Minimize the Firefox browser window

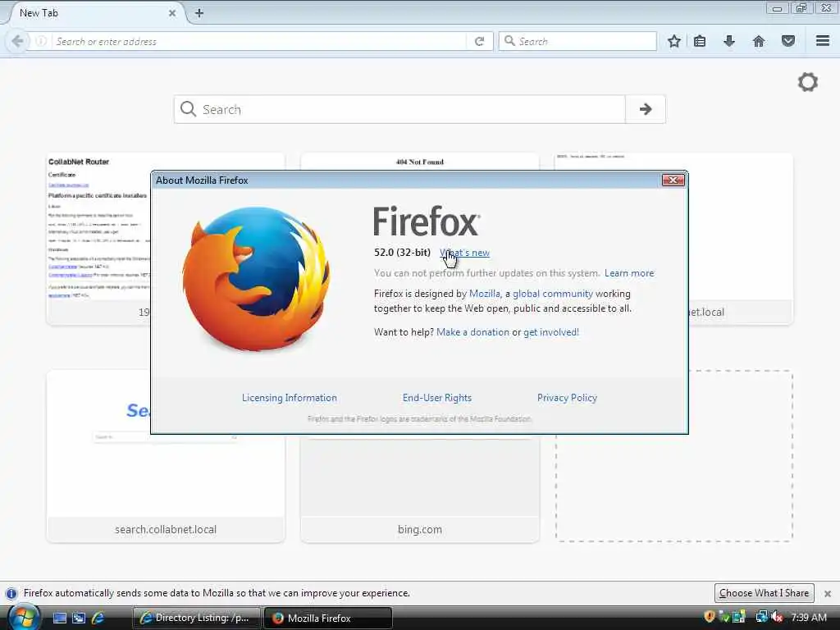[777, 8]
